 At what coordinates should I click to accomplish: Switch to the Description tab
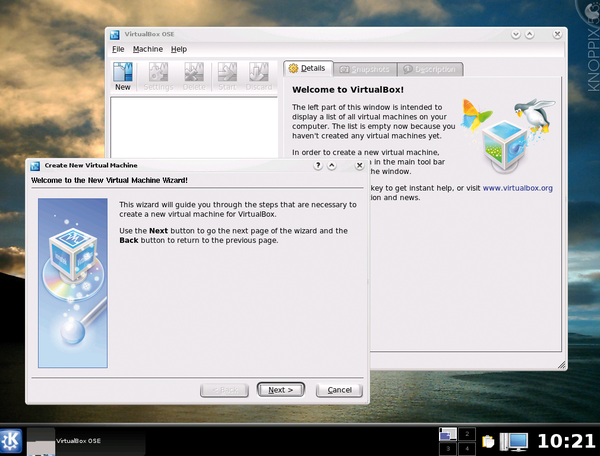point(430,70)
